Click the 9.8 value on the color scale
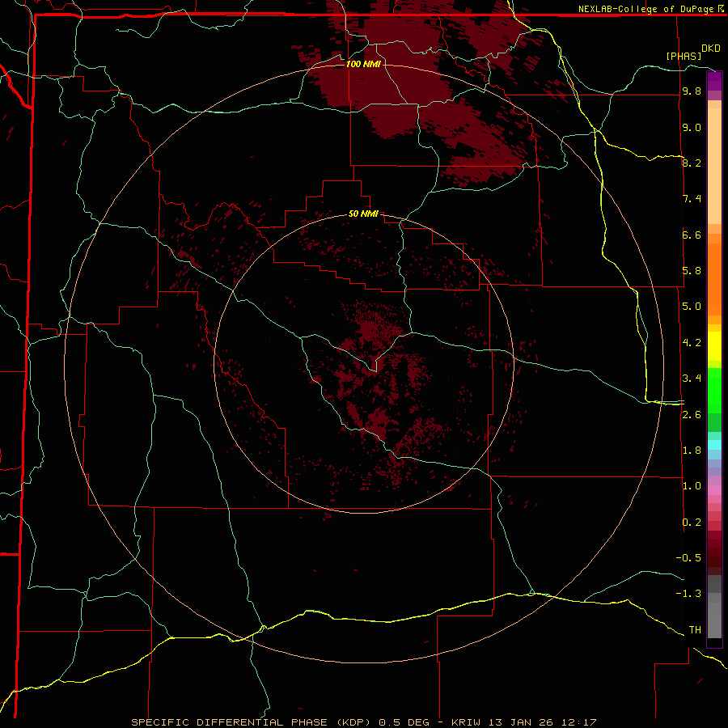The image size is (728, 728). (692, 91)
